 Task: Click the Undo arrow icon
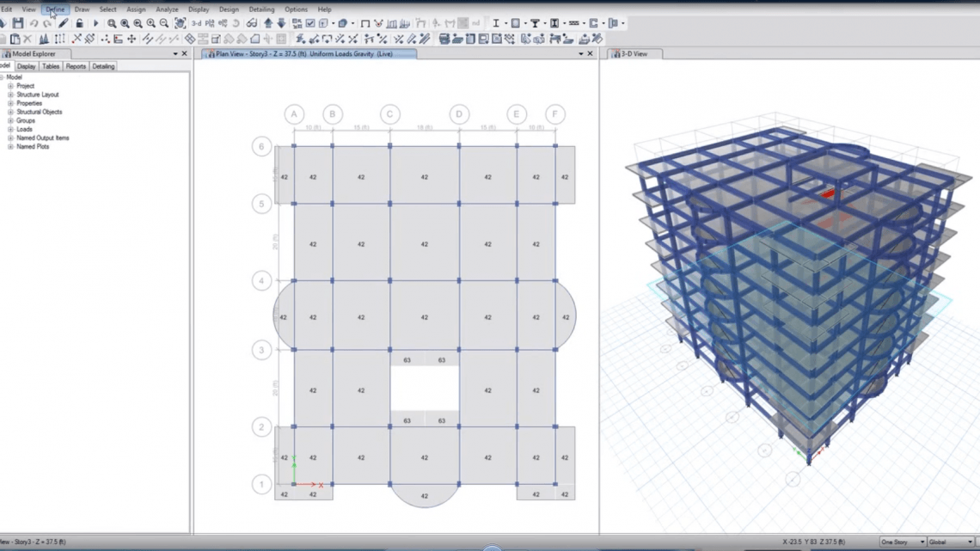(x=34, y=23)
